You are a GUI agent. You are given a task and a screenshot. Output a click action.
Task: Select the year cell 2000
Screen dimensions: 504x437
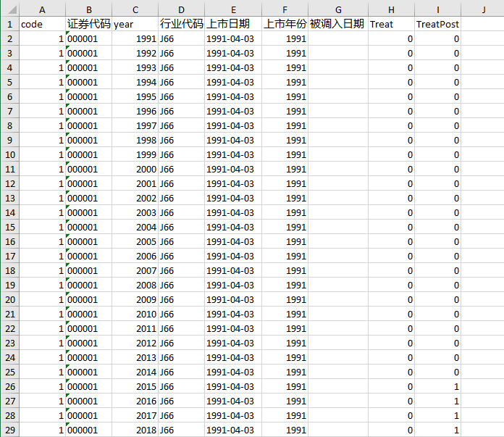pyautogui.click(x=135, y=169)
